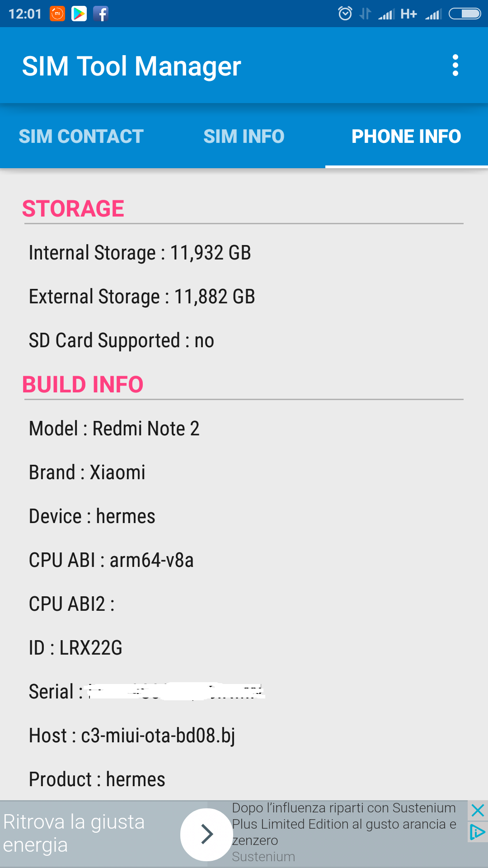This screenshot has width=488, height=868.
Task: Tap the 'Ritrova la giusta energia' ad text
Action: (x=74, y=833)
